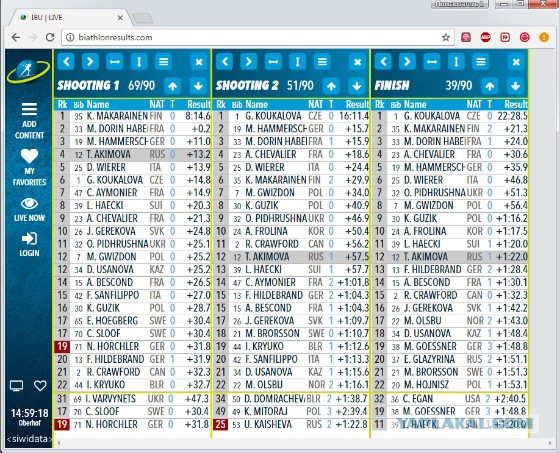Click horizontal expand icon in Finish panel
Screen dimensions: 559x453
click(x=432, y=62)
